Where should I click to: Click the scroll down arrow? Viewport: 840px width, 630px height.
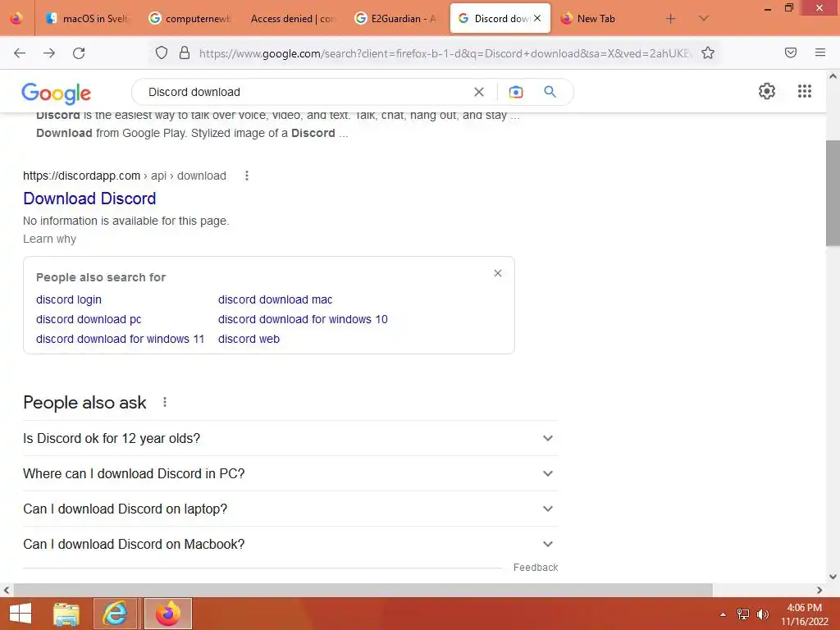point(833,577)
